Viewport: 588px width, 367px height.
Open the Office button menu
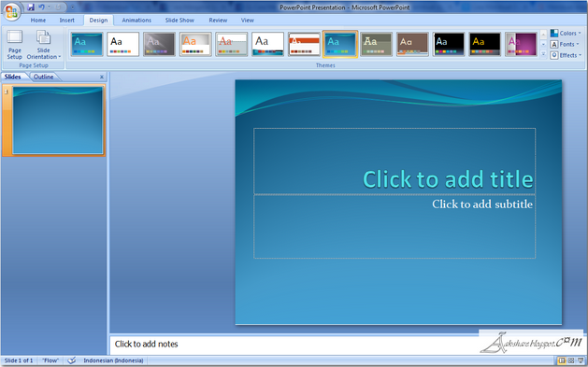(11, 11)
